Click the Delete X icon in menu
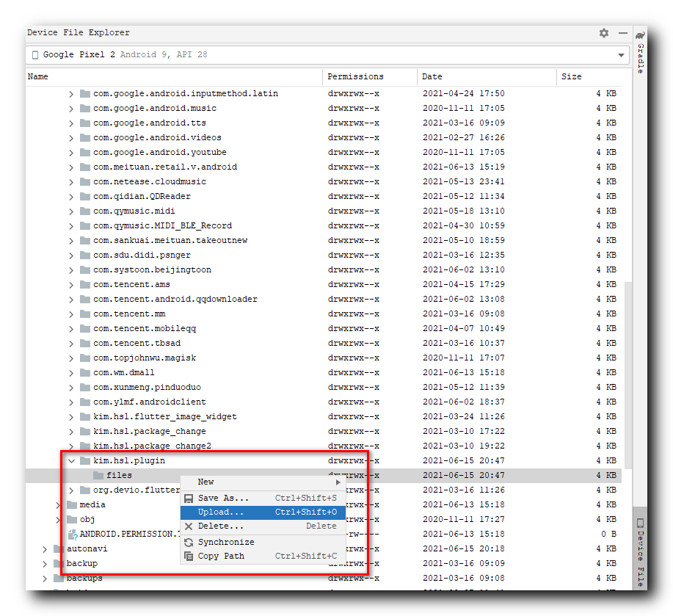673x616 pixels. (x=189, y=526)
